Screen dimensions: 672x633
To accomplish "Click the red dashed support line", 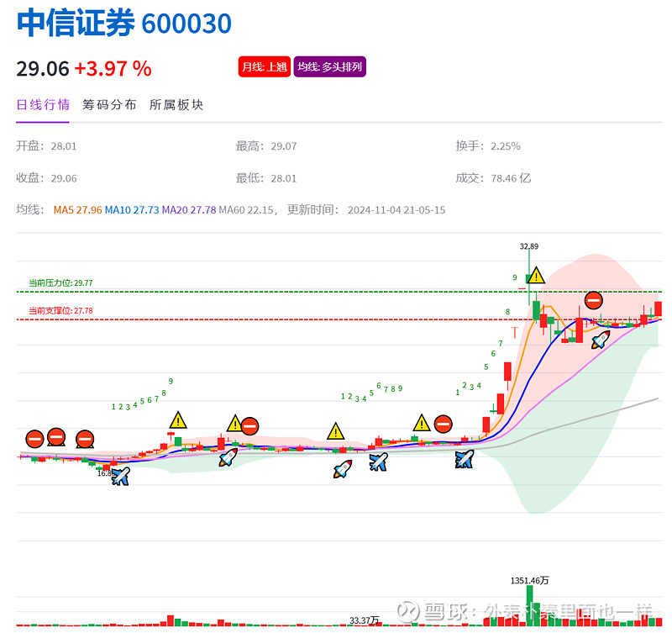I will 339,319.
